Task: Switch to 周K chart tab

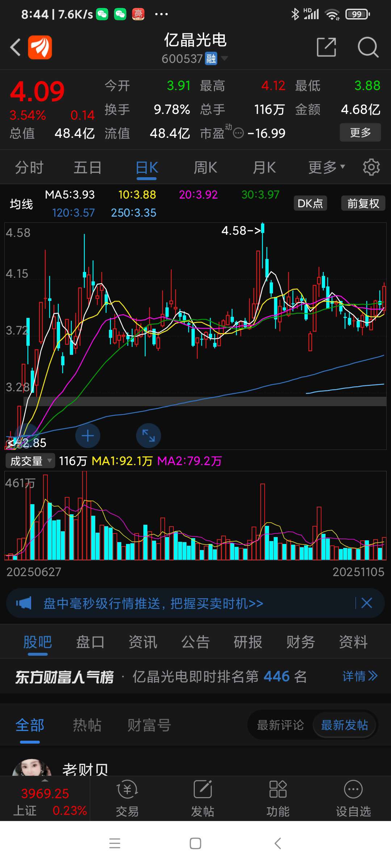Action: pyautogui.click(x=205, y=168)
